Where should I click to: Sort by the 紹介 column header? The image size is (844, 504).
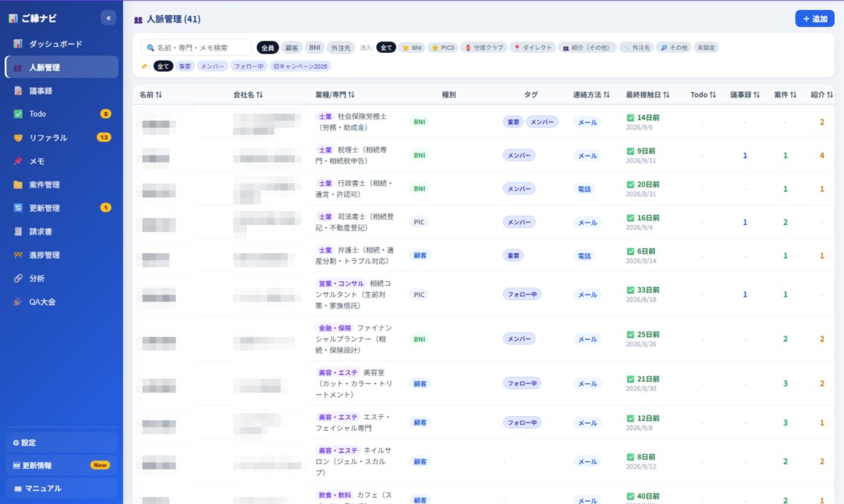coord(822,95)
